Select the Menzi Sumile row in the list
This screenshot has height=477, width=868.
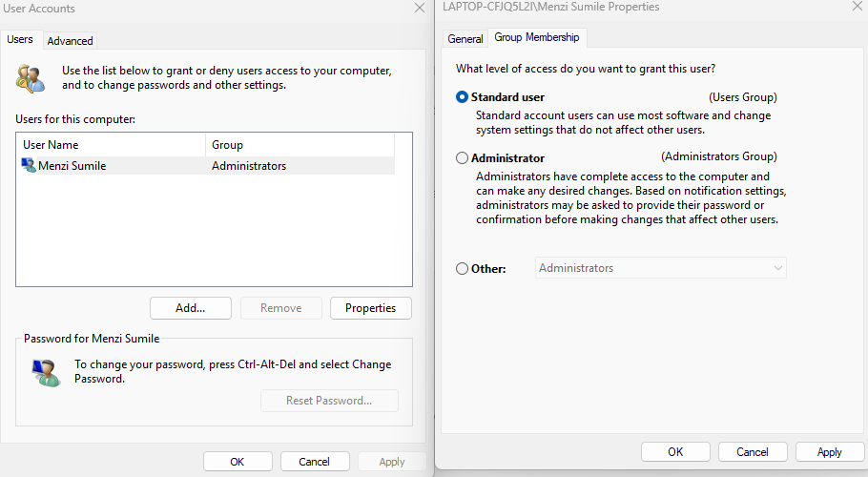coord(205,165)
